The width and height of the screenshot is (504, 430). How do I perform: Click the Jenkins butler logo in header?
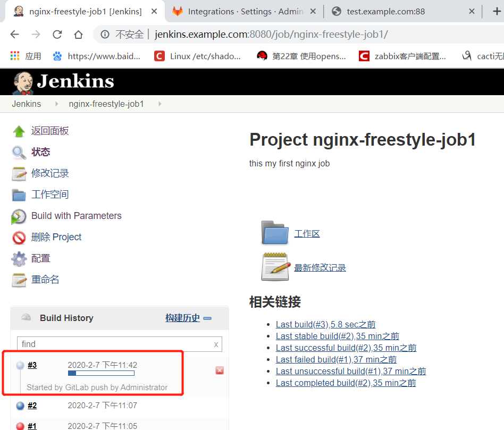[22, 83]
